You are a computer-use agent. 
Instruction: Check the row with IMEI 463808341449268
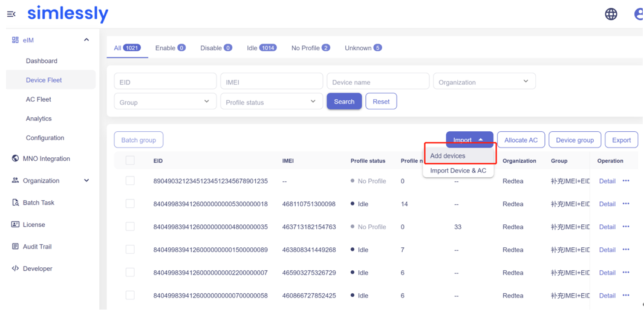coord(130,250)
